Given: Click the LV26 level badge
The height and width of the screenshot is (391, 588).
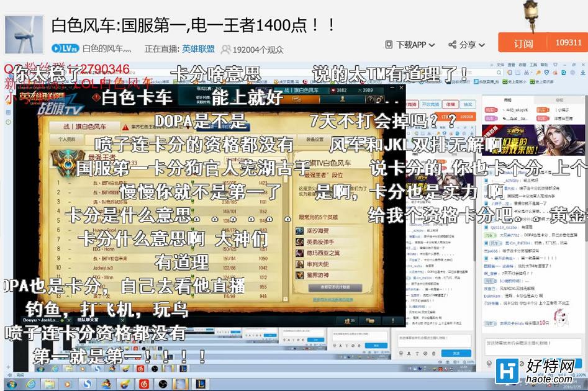Looking at the screenshot, I should click(x=65, y=48).
